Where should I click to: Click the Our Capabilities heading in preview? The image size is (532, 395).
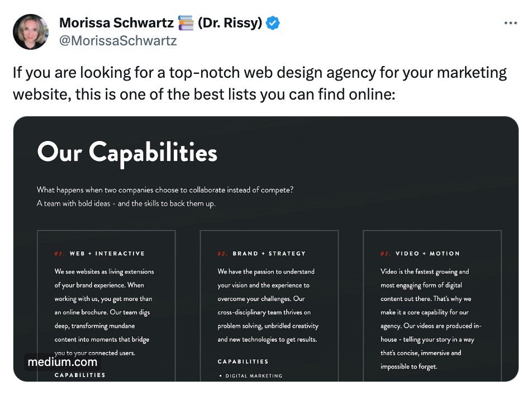(127, 153)
